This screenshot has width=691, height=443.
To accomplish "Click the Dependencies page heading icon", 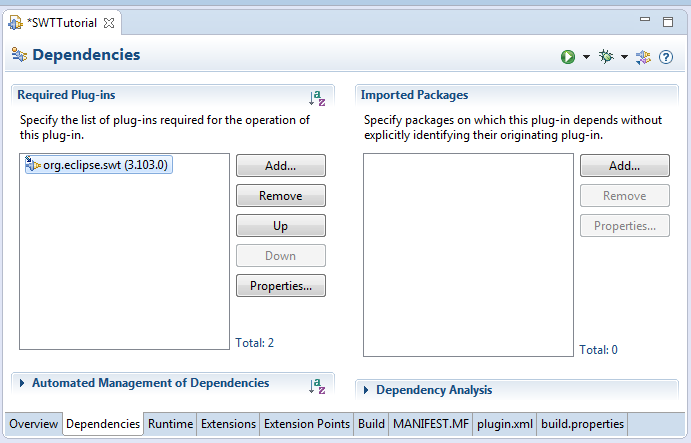I will tap(19, 55).
